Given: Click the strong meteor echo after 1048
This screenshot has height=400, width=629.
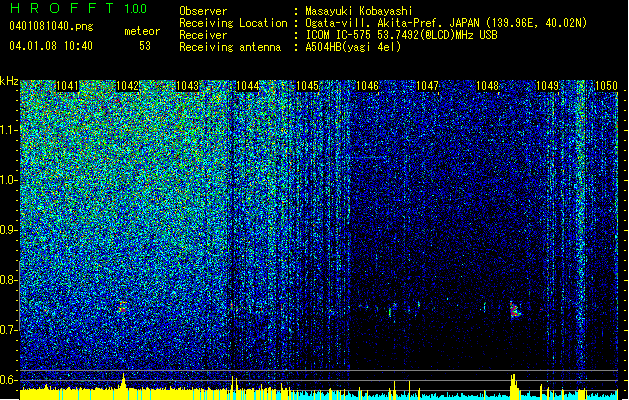Looking at the screenshot, I should [x=515, y=309].
